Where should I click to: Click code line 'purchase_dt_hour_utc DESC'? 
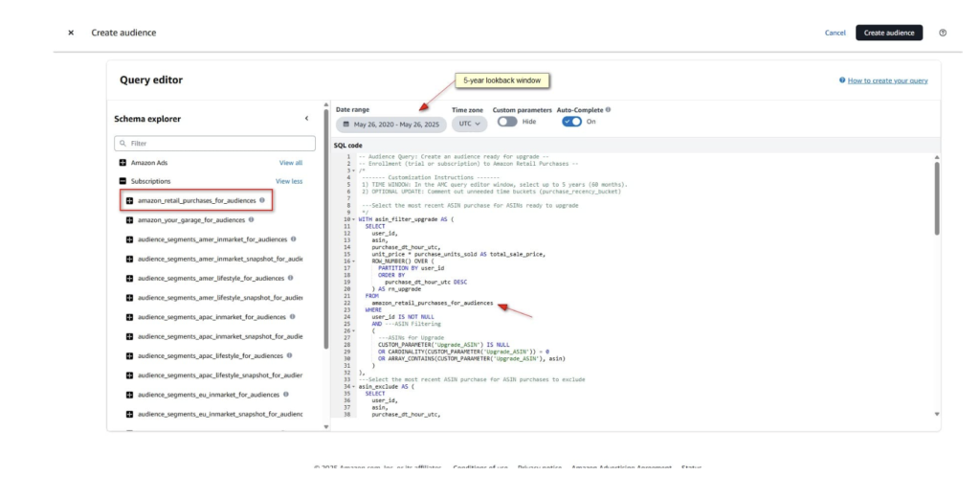[426, 282]
